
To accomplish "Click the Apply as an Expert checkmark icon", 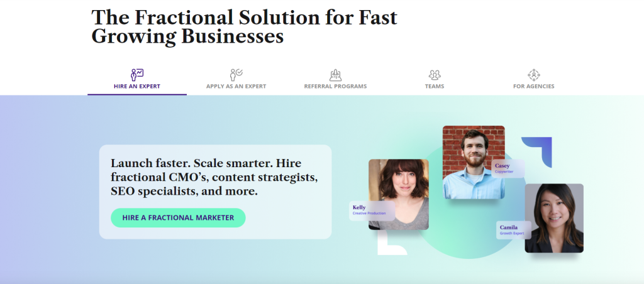I will [236, 75].
